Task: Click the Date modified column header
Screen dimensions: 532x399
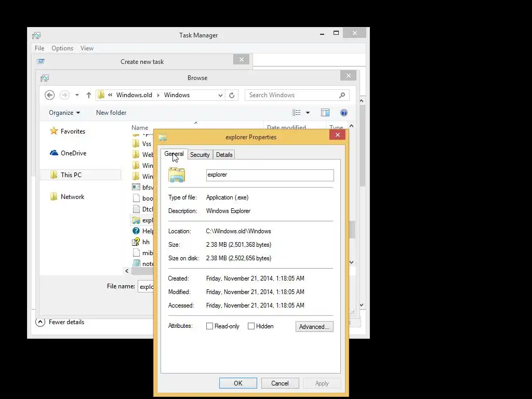Action: [x=286, y=127]
